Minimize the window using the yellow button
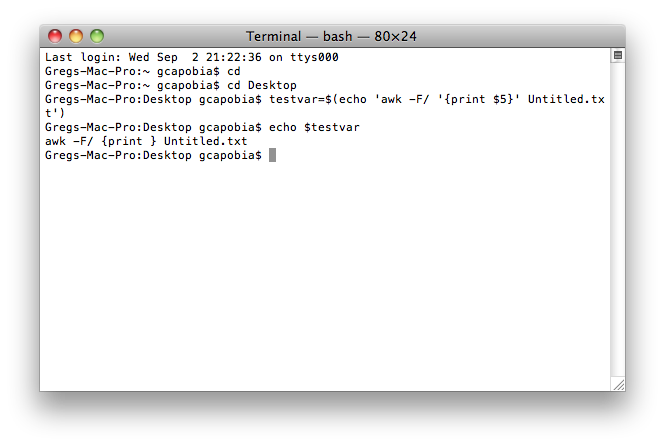Image resolution: width=665 pixels, height=446 pixels. tap(76, 36)
